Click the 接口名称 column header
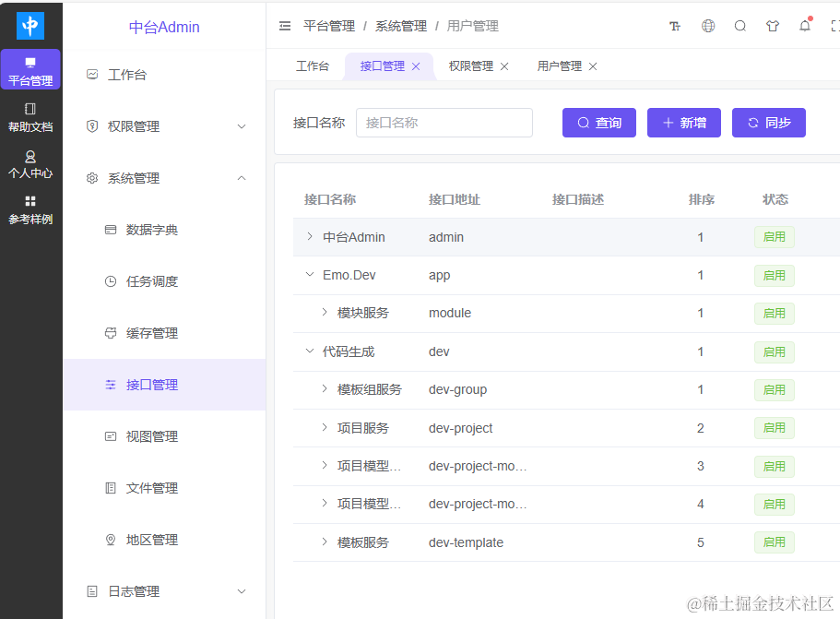The image size is (840, 619). coord(330,199)
